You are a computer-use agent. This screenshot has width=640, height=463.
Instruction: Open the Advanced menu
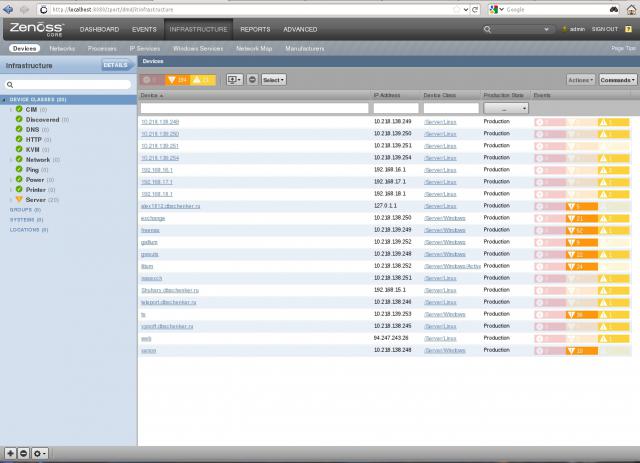click(300, 29)
